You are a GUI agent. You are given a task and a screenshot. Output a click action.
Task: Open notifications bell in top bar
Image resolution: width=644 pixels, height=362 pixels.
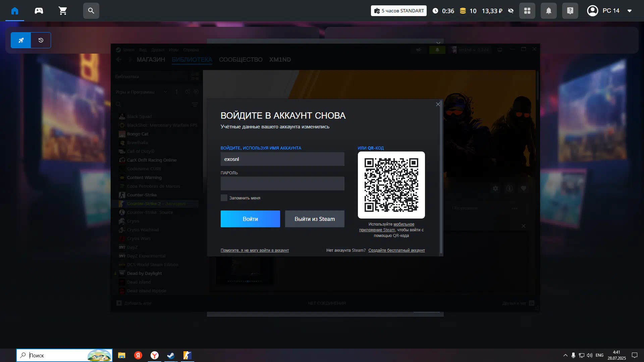coord(549,11)
